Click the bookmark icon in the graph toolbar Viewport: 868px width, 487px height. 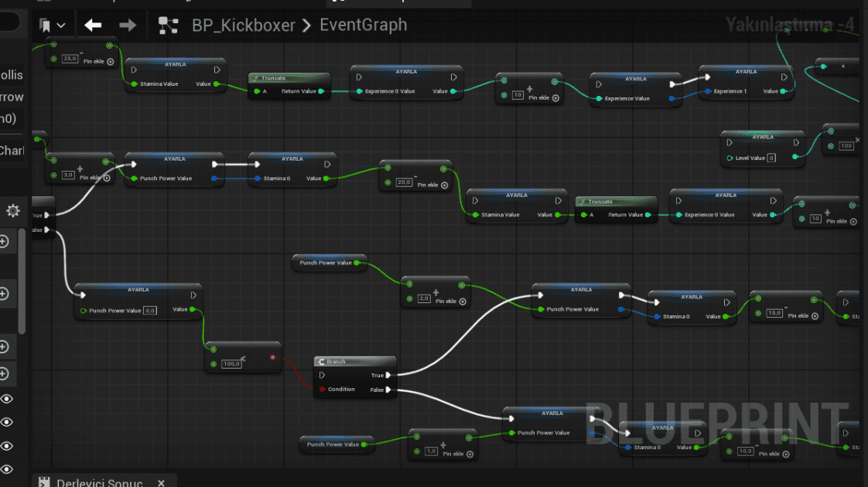(x=46, y=26)
